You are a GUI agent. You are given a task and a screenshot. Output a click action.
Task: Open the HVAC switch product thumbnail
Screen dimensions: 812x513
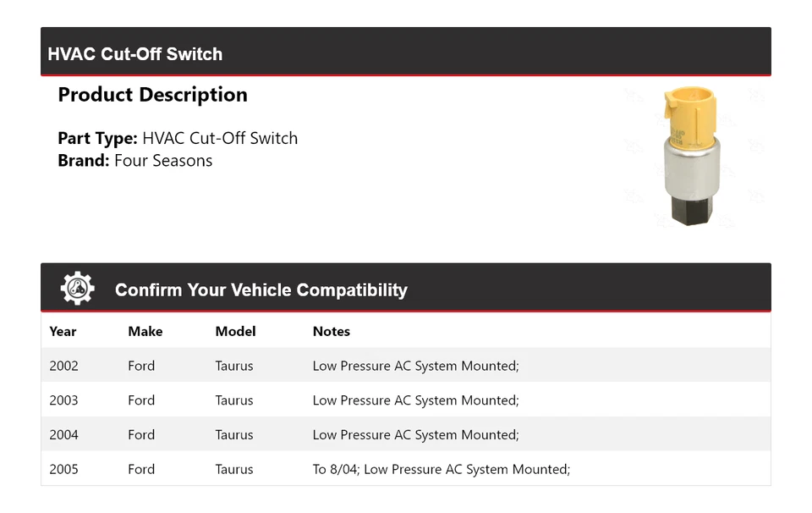point(693,157)
